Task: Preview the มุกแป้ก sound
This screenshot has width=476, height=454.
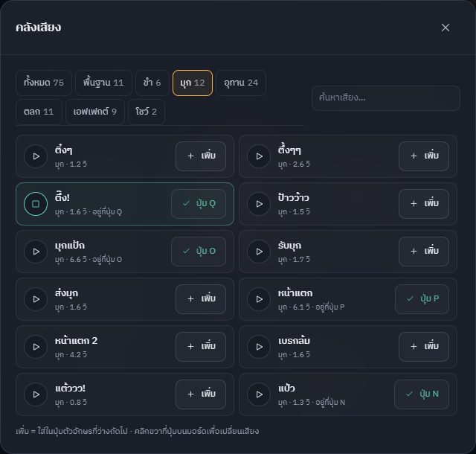Action: pos(36,252)
